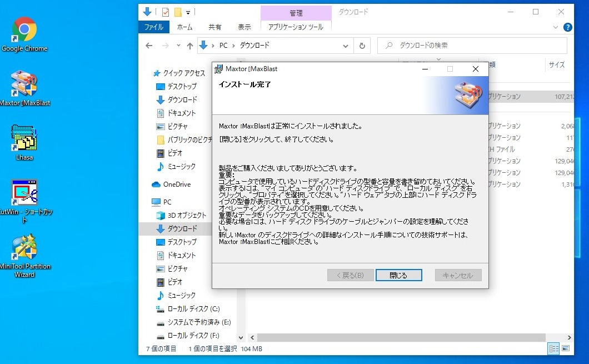
Task: Open Google Chrome desktop shortcut
Action: tap(24, 34)
